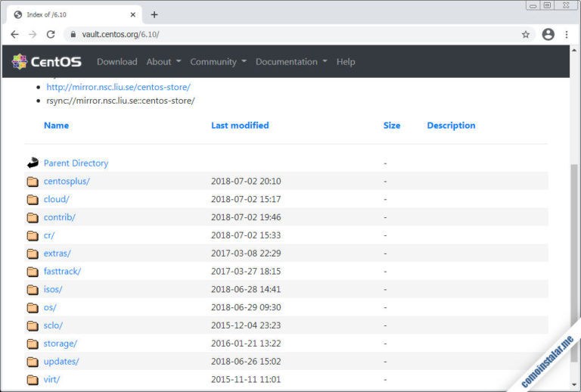Screen dimensions: 581x392
Task: Reload the page with the refresh icon
Action: [51, 34]
